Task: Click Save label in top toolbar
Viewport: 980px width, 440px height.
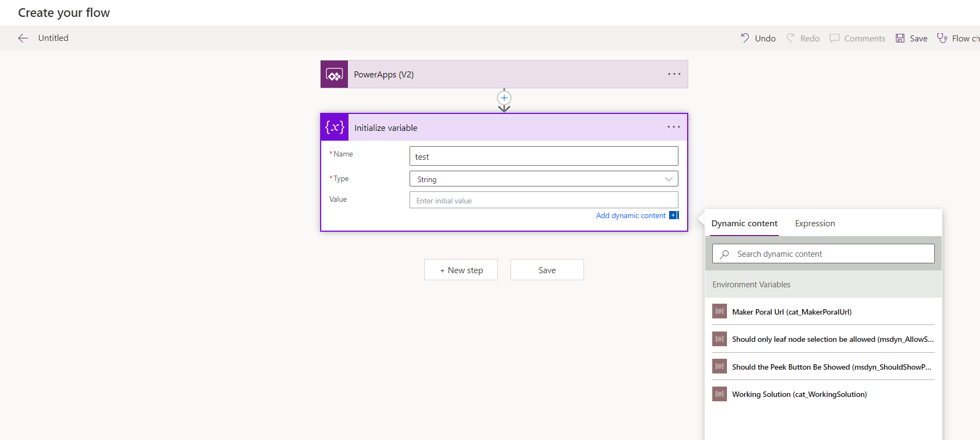Action: [x=918, y=39]
